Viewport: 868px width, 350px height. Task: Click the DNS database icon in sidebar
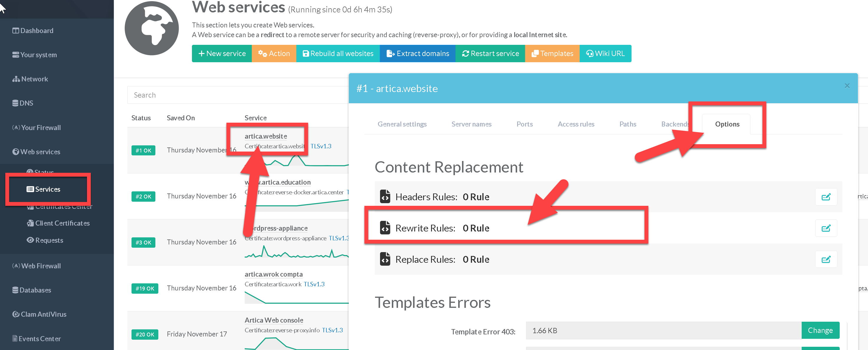15,103
